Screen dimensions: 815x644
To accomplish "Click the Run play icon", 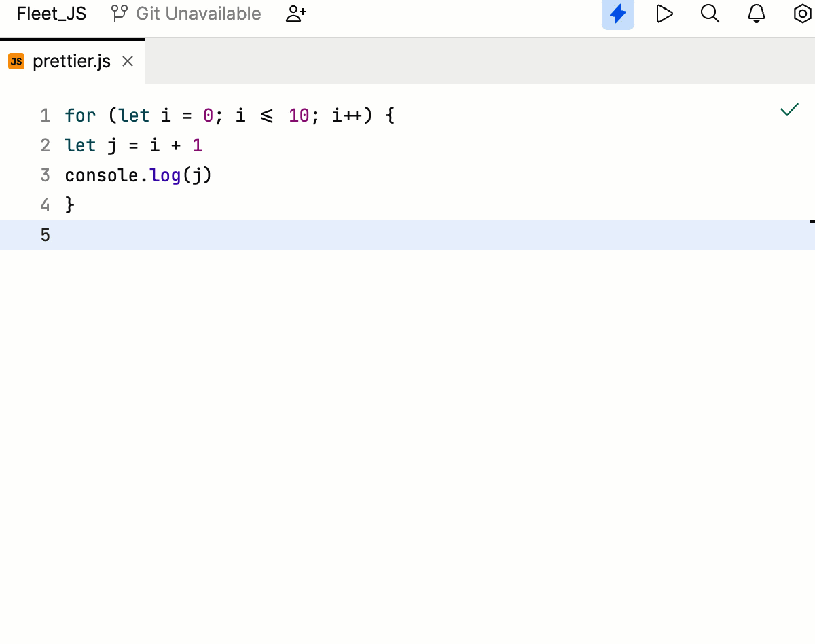I will 664,14.
